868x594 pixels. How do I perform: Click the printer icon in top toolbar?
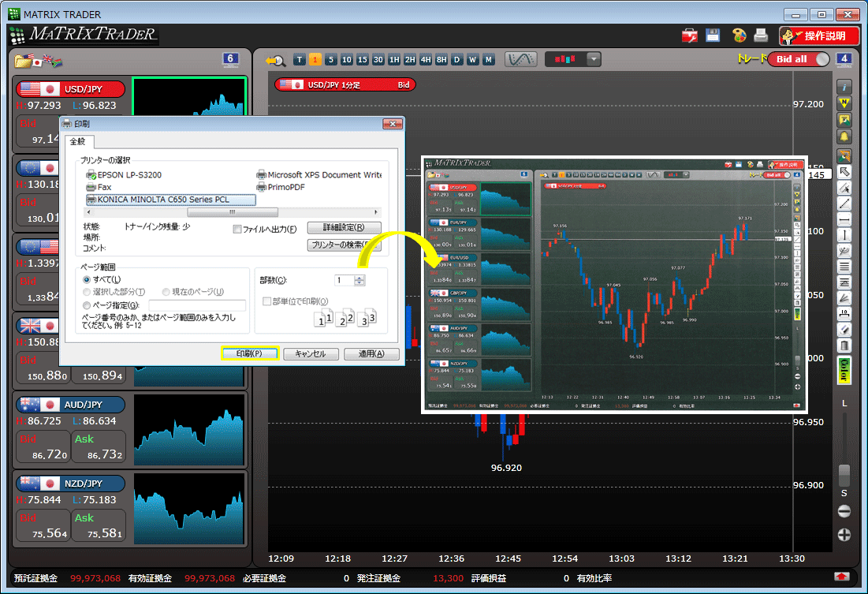tap(761, 35)
